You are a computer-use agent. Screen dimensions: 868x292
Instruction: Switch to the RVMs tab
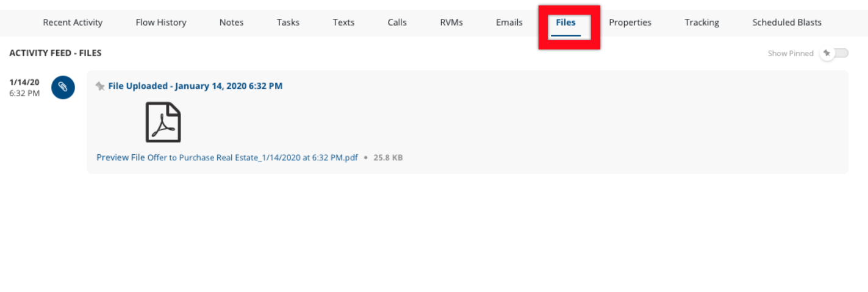tap(451, 23)
